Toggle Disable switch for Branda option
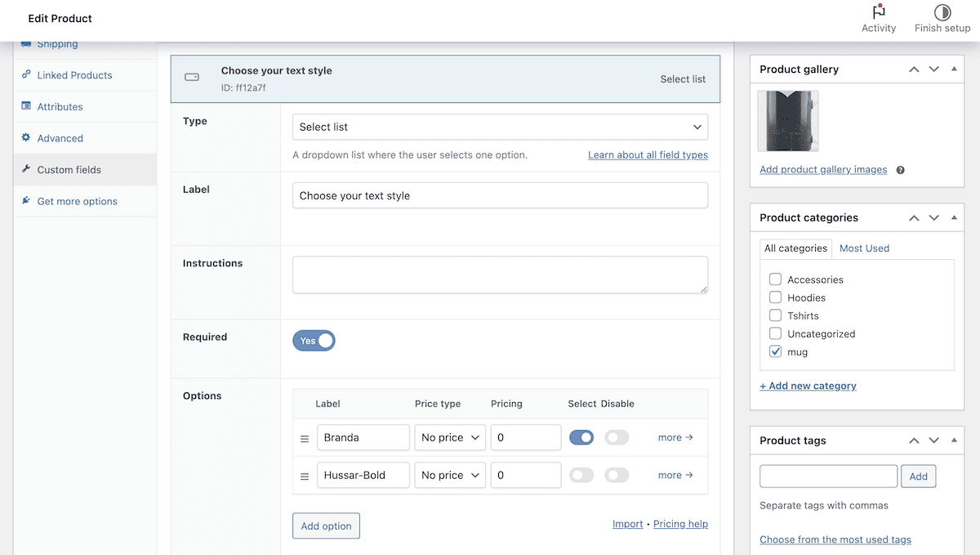The height and width of the screenshot is (555, 980). (617, 437)
